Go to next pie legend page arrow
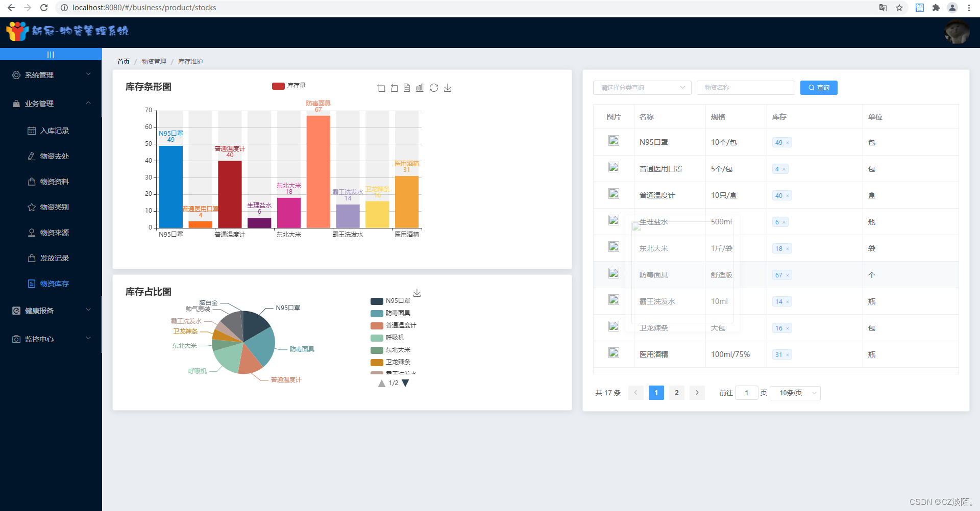 click(406, 383)
